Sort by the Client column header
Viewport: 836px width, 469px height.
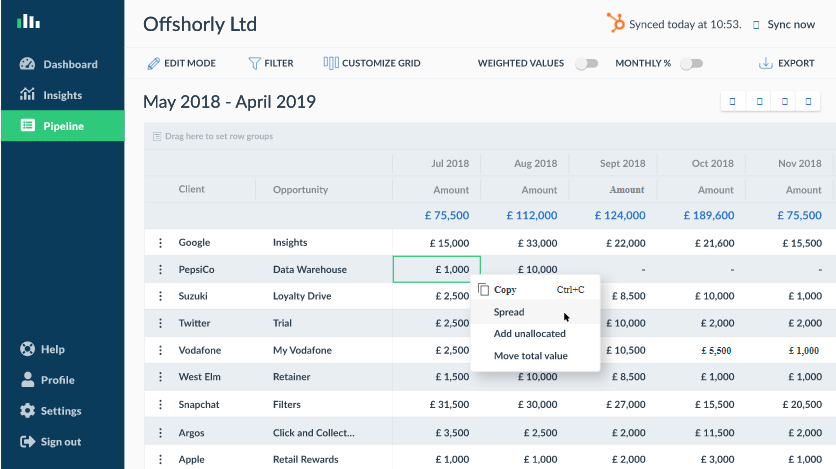click(191, 189)
